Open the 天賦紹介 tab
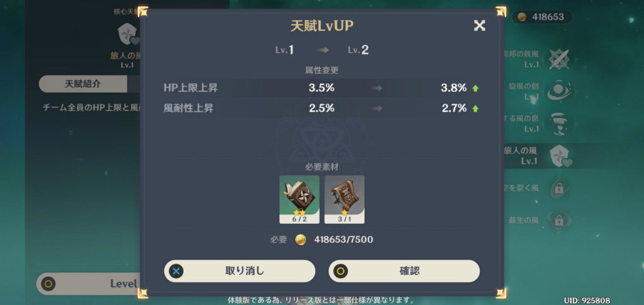The width and height of the screenshot is (644, 305). 82,84
